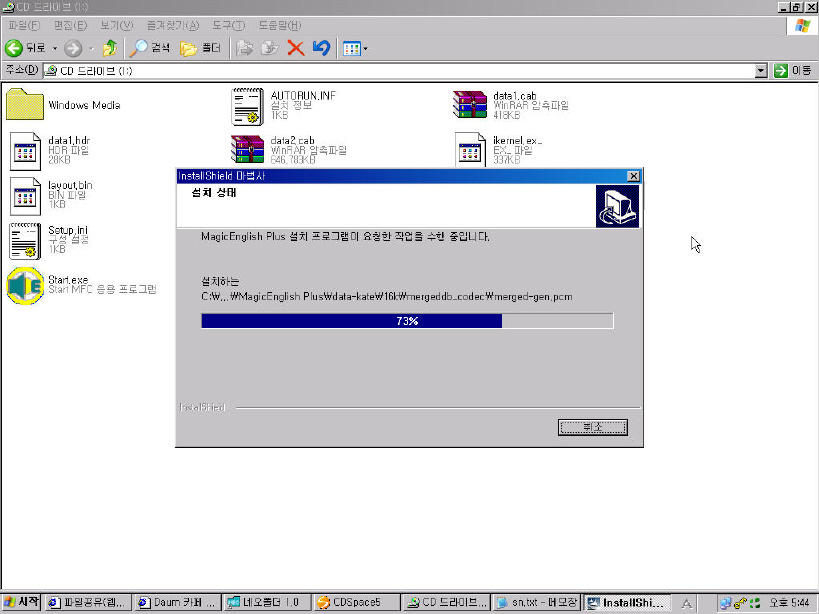Screen dimensions: 819x614
Task: Open the 도구(T) menu
Action: 229,25
